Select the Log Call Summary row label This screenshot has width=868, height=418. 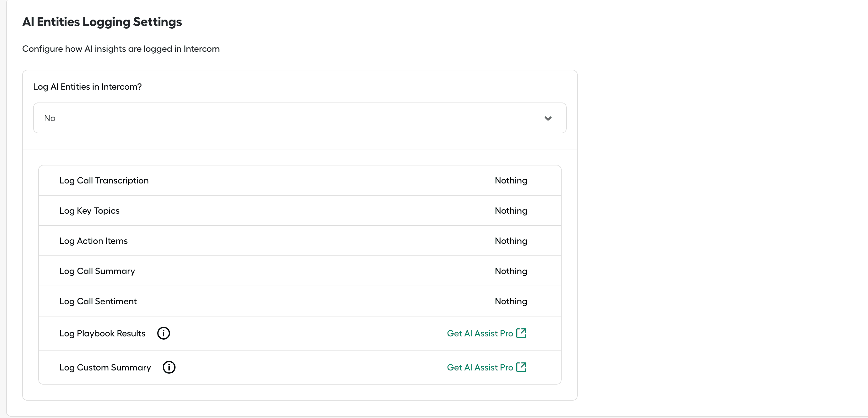point(97,271)
